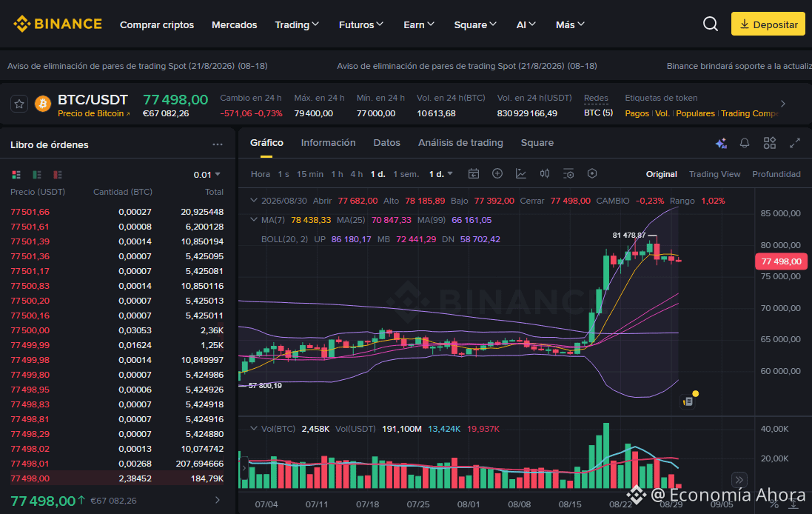
Task: Open the notes icon on chart
Action: tap(688, 401)
